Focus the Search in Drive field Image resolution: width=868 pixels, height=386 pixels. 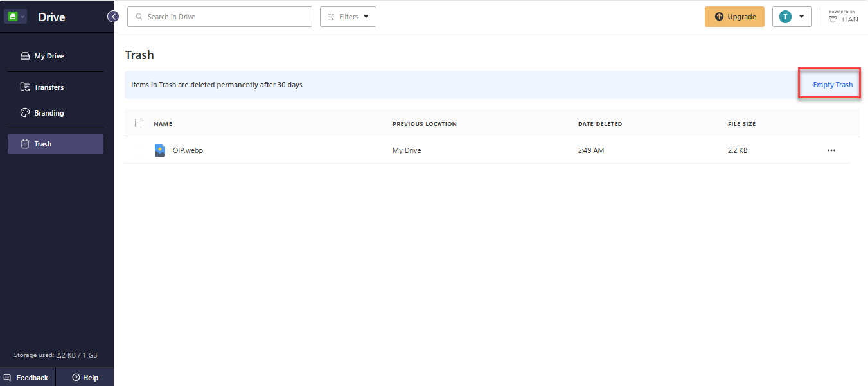coord(220,17)
